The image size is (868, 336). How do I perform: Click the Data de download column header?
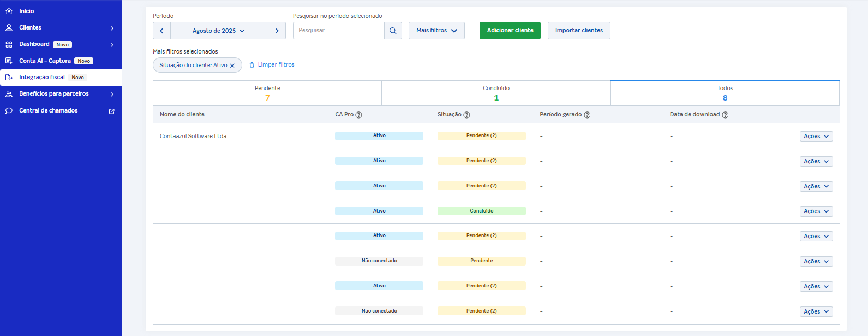pos(695,115)
